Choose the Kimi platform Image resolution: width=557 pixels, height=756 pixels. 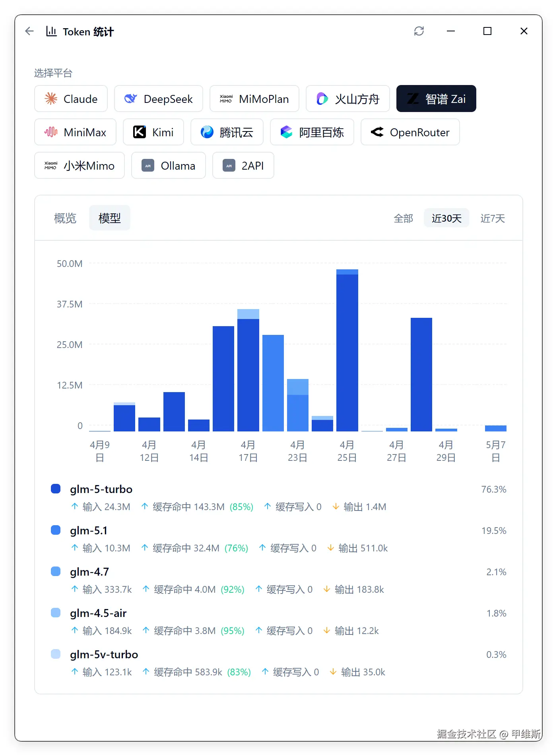click(153, 132)
